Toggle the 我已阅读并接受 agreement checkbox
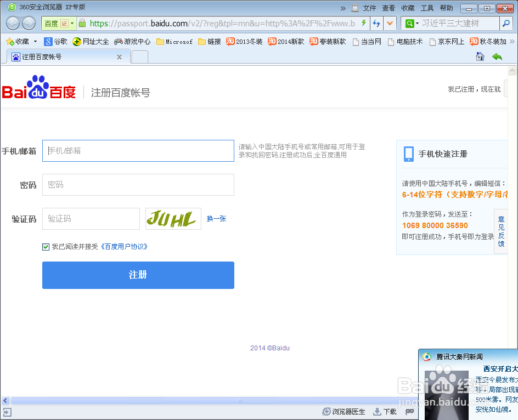This screenshot has width=518, height=420. coord(46,247)
